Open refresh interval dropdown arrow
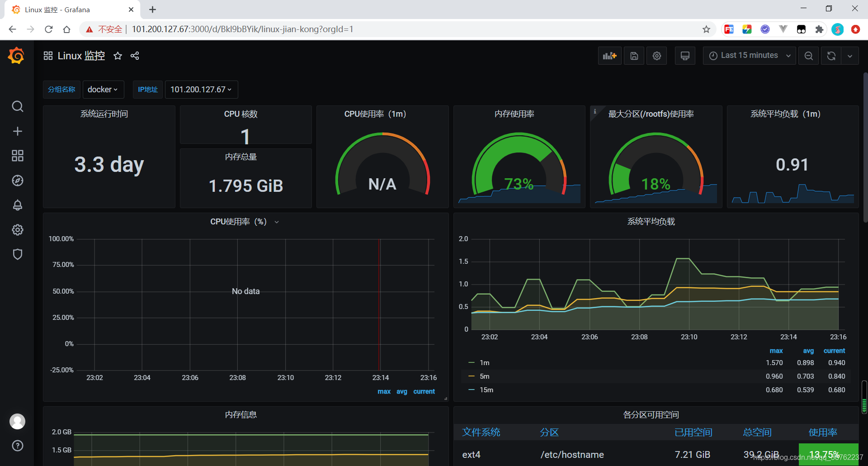Viewport: 868px width, 466px height. [x=850, y=56]
